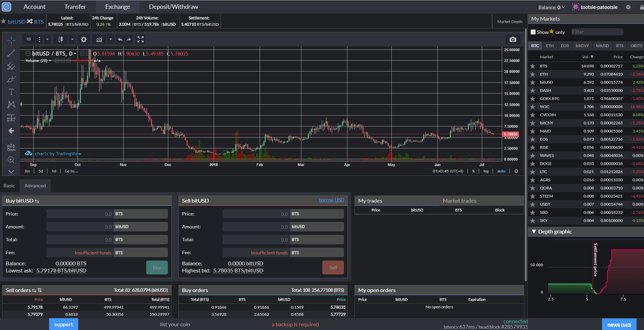
Task: Toggle log scale on chart
Action: (x=486, y=171)
